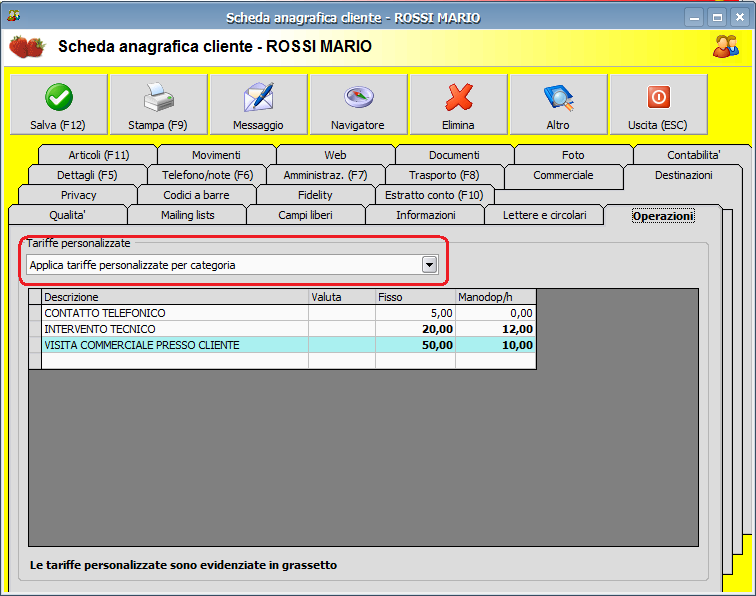Select the Operazioni tab
Screen dimensions: 756x596
click(x=663, y=216)
